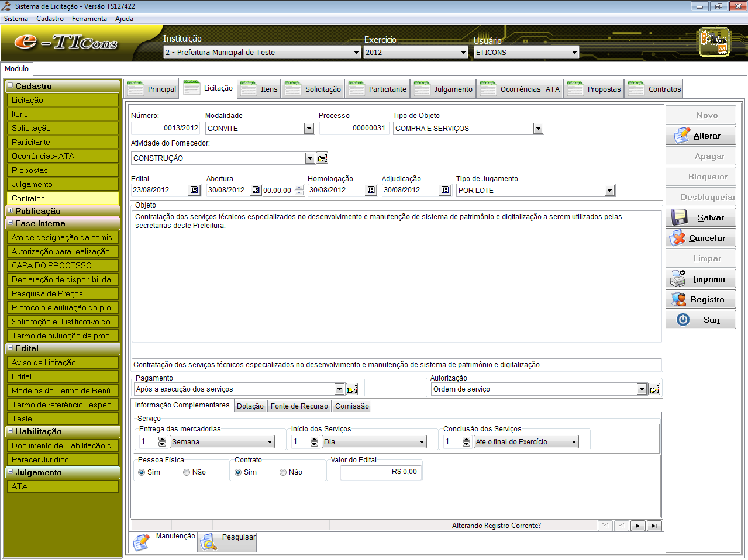Click the calendar icon next to Edital date
Image resolution: width=748 pixels, height=560 pixels.
pyautogui.click(x=194, y=190)
